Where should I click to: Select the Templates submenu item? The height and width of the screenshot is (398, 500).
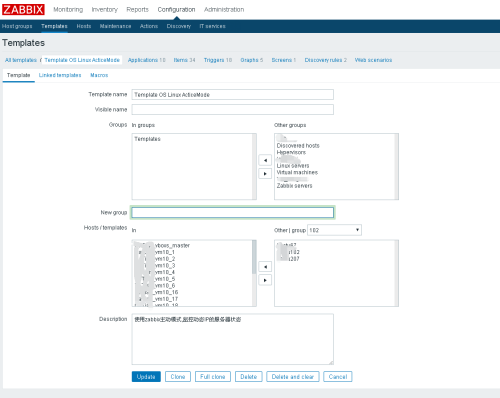(x=54, y=26)
